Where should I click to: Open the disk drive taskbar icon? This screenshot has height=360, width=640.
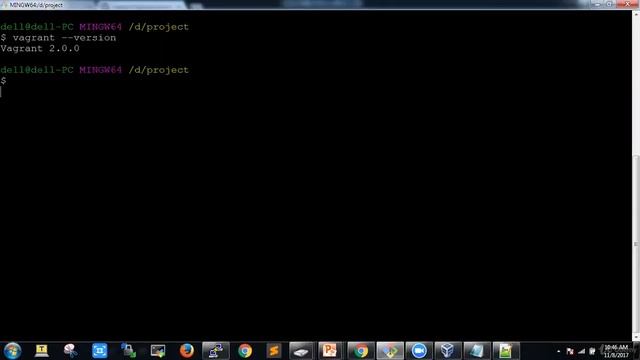tap(301, 351)
